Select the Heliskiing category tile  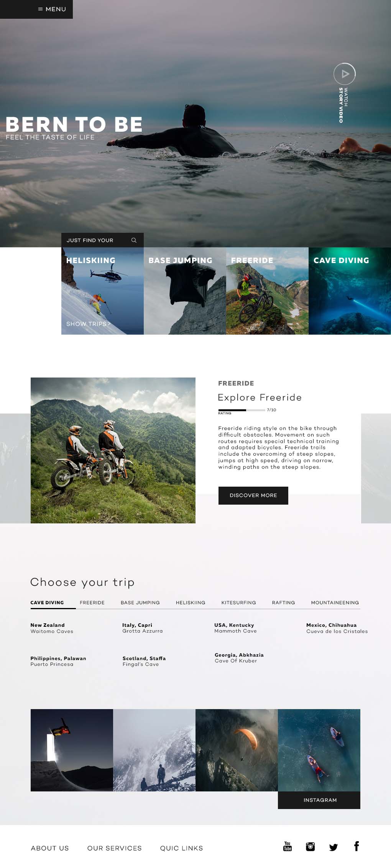102,291
